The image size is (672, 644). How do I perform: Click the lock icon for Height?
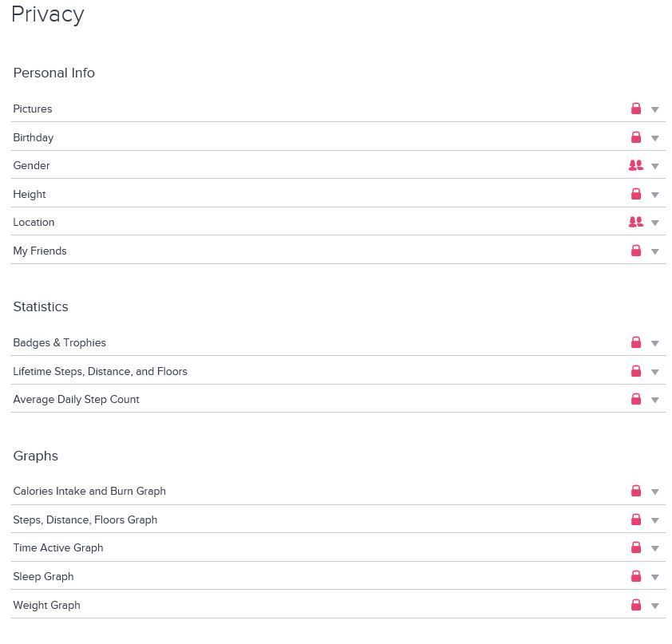[x=636, y=194]
